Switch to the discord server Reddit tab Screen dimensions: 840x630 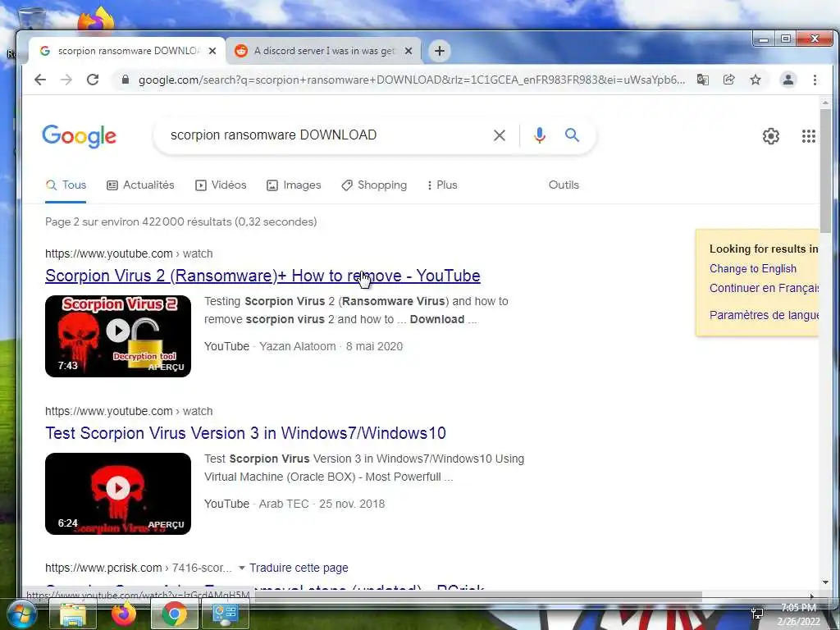pos(323,51)
